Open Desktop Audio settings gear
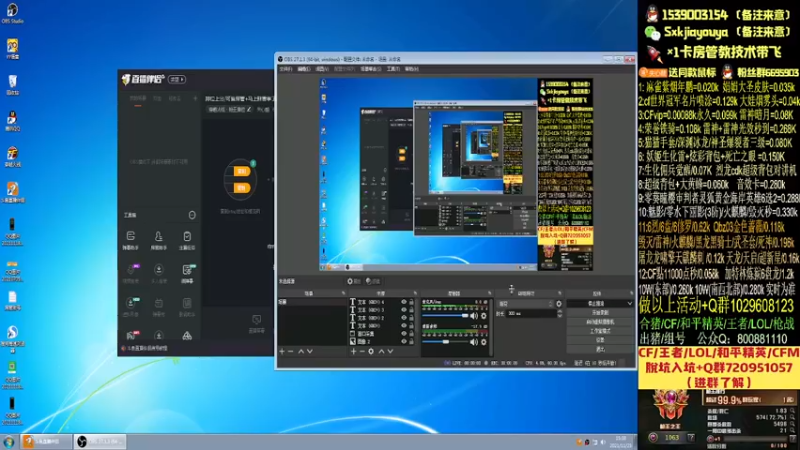800x450 pixels. (484, 342)
